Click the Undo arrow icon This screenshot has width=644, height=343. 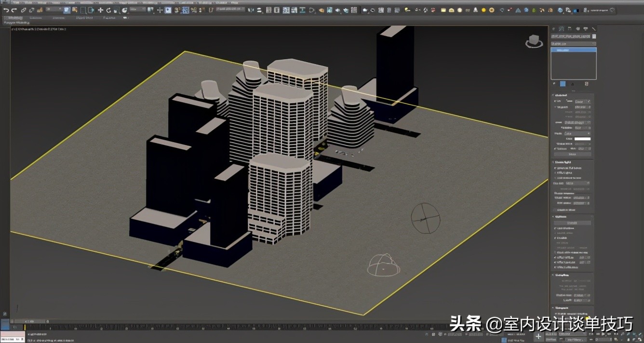6,10
